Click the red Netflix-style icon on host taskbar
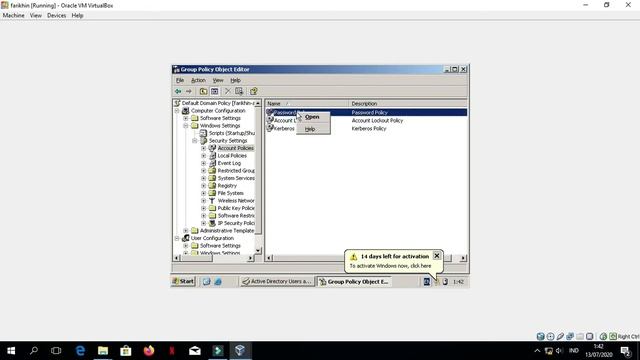 (172, 351)
